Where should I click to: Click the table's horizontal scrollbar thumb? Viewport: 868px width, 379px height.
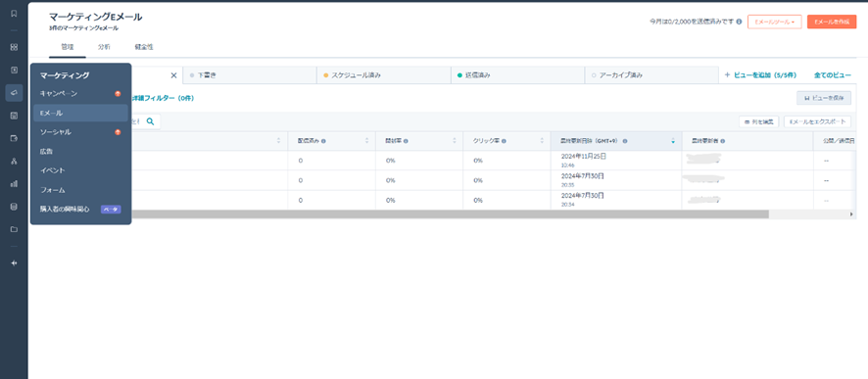449,214
